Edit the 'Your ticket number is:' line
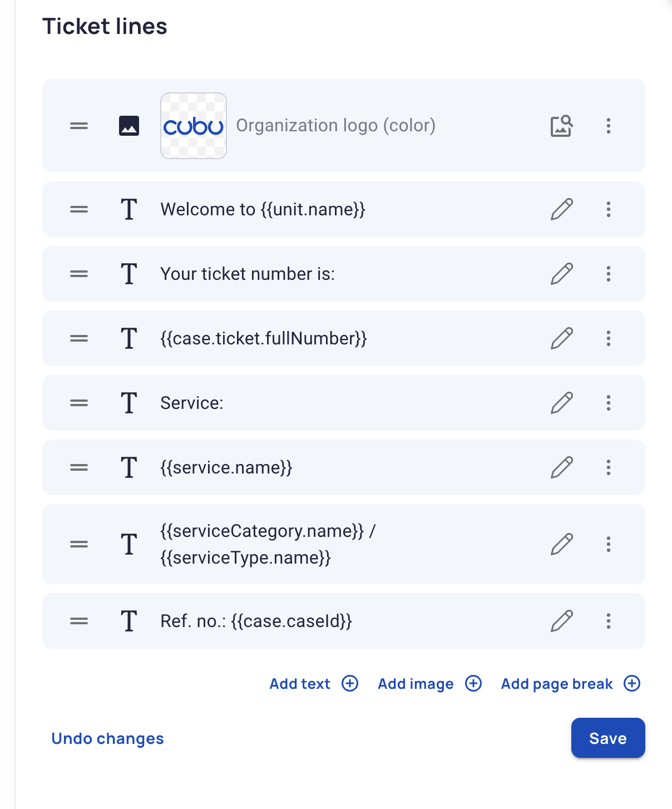 tap(562, 274)
